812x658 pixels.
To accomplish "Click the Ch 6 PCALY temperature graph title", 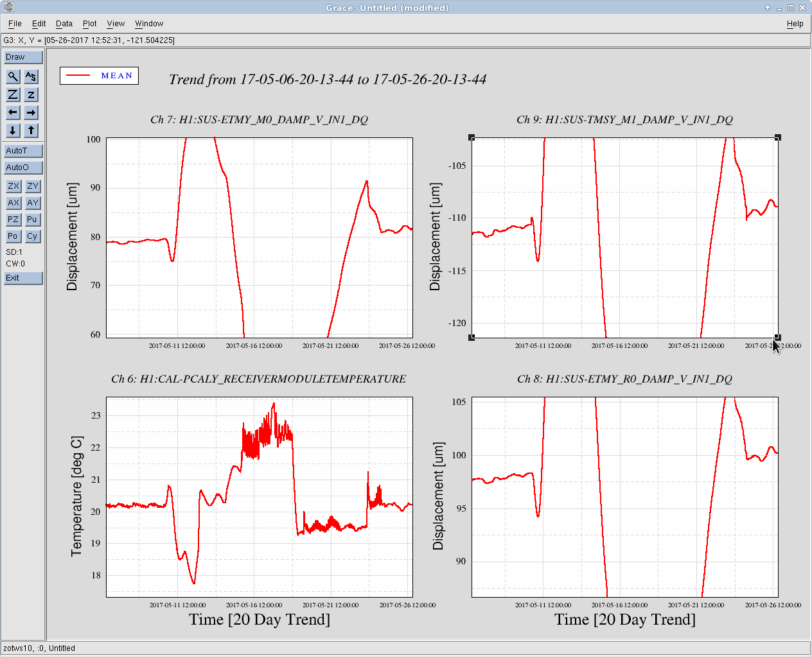I will pyautogui.click(x=258, y=379).
